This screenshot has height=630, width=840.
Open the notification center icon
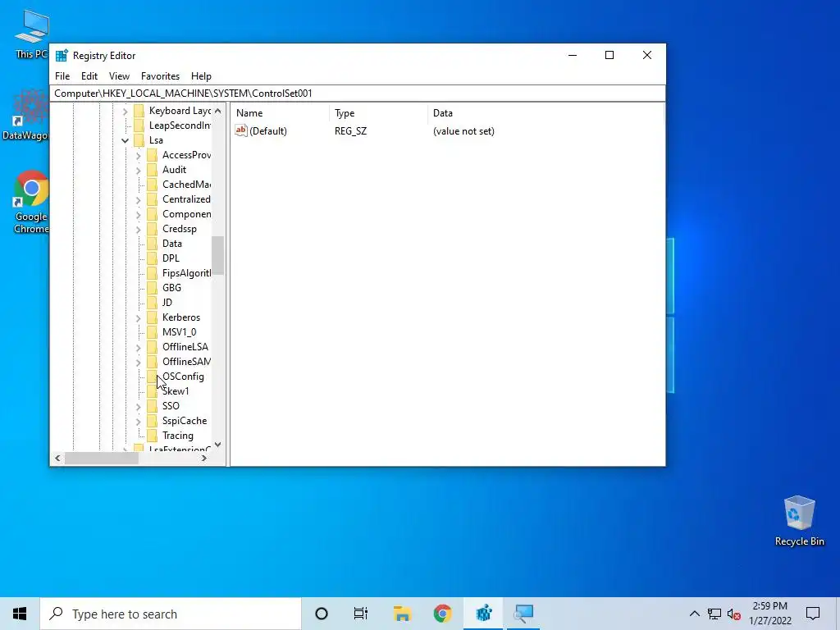[813, 614]
